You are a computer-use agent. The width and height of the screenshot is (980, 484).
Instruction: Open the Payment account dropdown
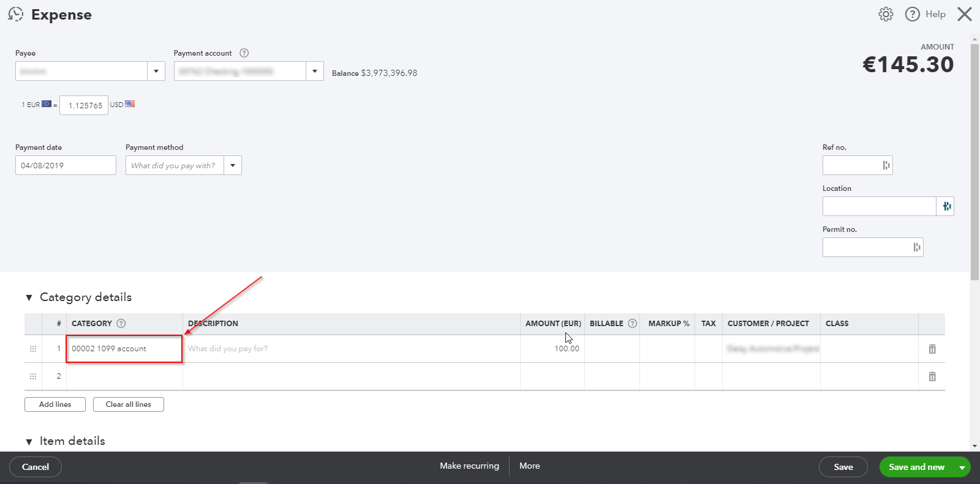click(315, 71)
